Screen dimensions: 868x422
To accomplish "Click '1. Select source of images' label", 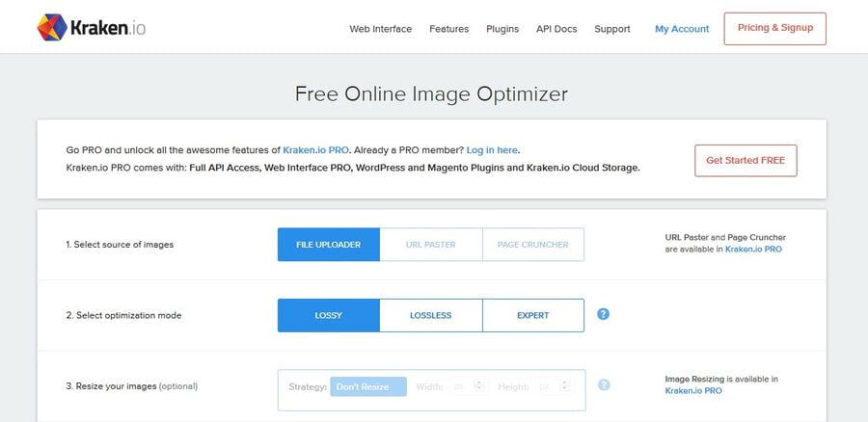I will click(x=120, y=245).
